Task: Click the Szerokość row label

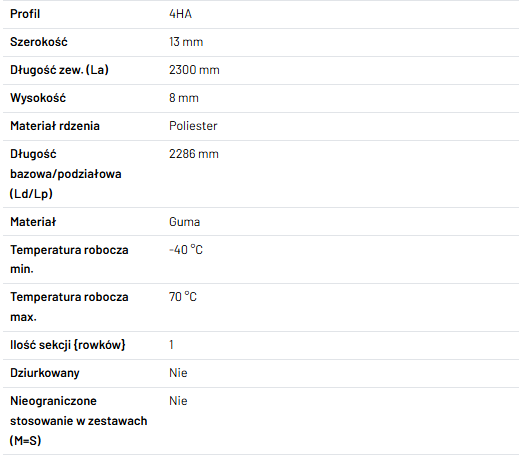Action: tap(39, 42)
